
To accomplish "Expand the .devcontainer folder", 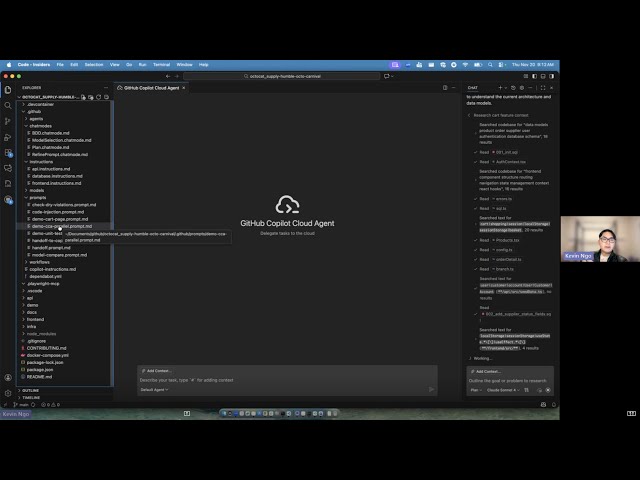I will [40, 104].
